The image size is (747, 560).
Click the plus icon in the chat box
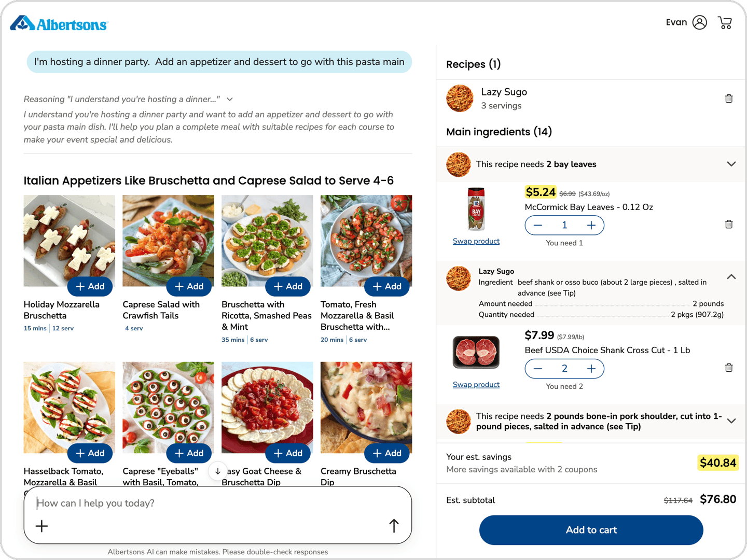tap(41, 526)
